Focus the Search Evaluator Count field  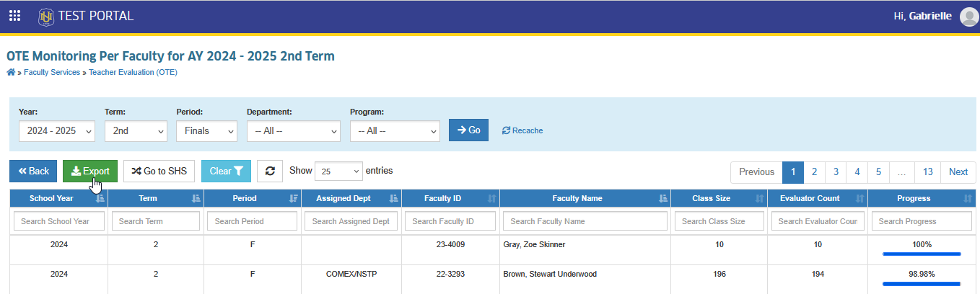point(818,221)
